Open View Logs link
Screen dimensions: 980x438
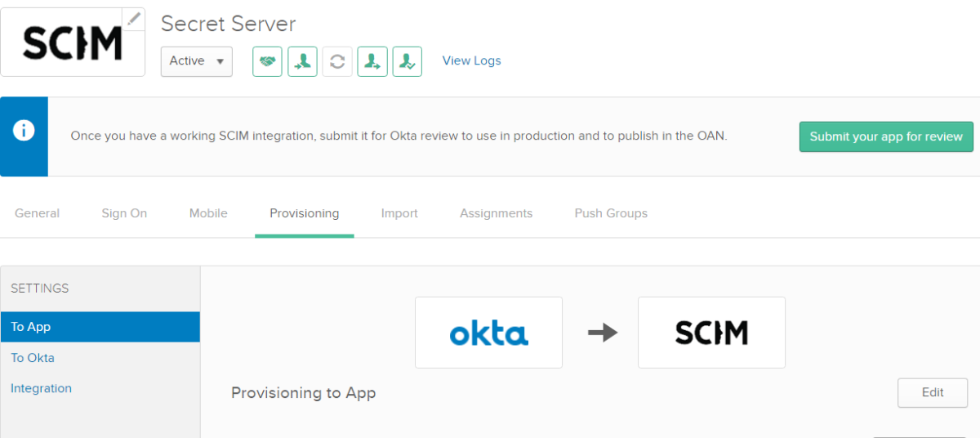471,60
